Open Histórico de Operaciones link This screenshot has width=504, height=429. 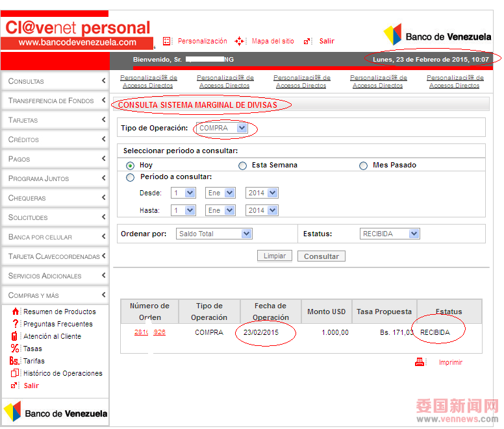pos(63,373)
